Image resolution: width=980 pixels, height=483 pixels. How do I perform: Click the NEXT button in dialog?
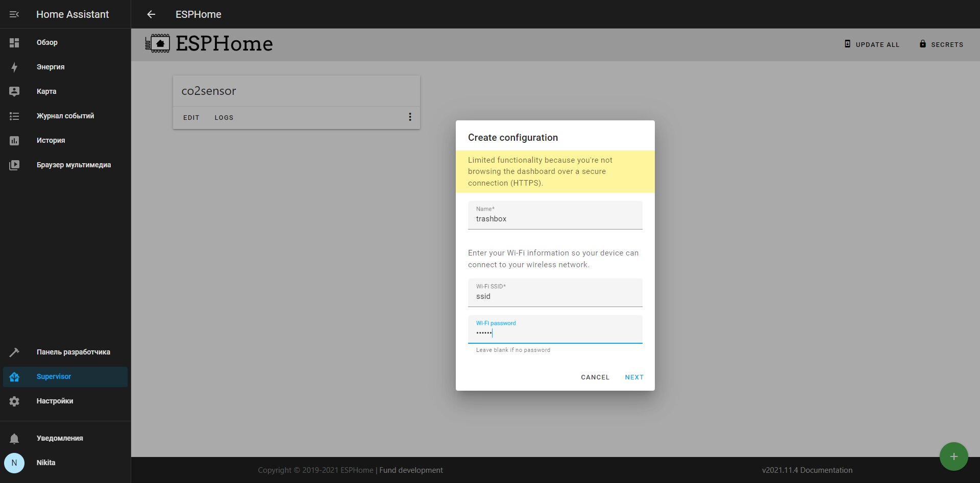[x=634, y=377]
